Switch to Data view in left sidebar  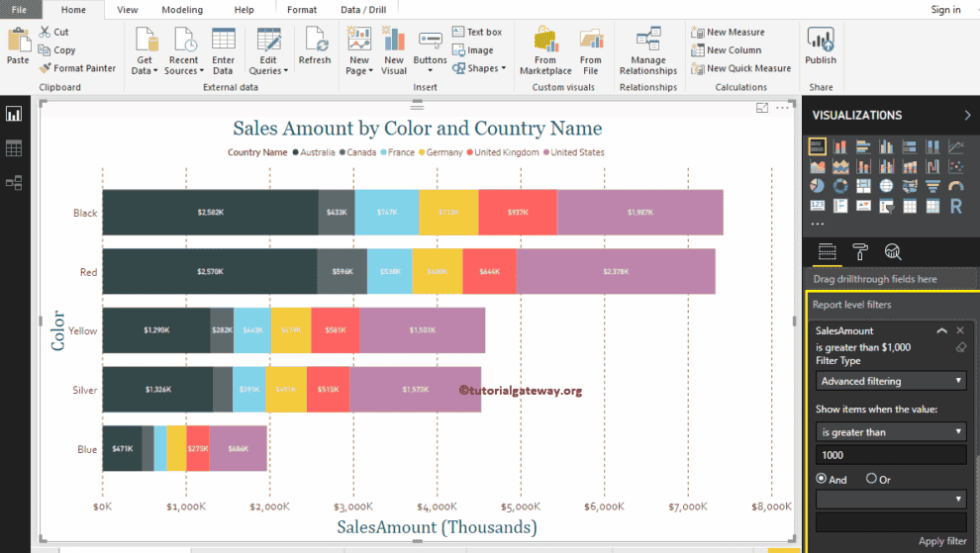[x=14, y=148]
